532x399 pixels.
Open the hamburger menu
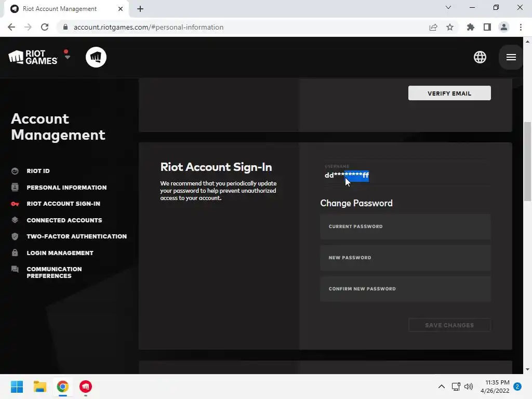pos(511,57)
